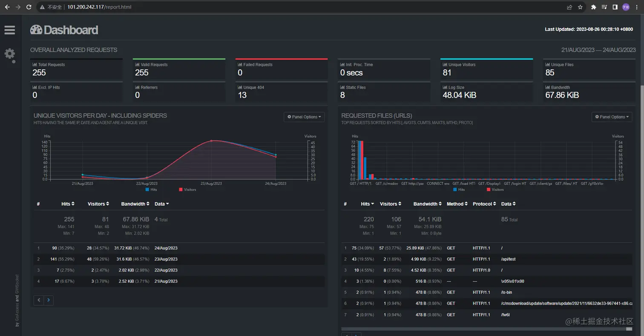This screenshot has height=336, width=644.
Task: Toggle Visitors legend swatch in Requested Files chart
Action: pyautogui.click(x=489, y=190)
